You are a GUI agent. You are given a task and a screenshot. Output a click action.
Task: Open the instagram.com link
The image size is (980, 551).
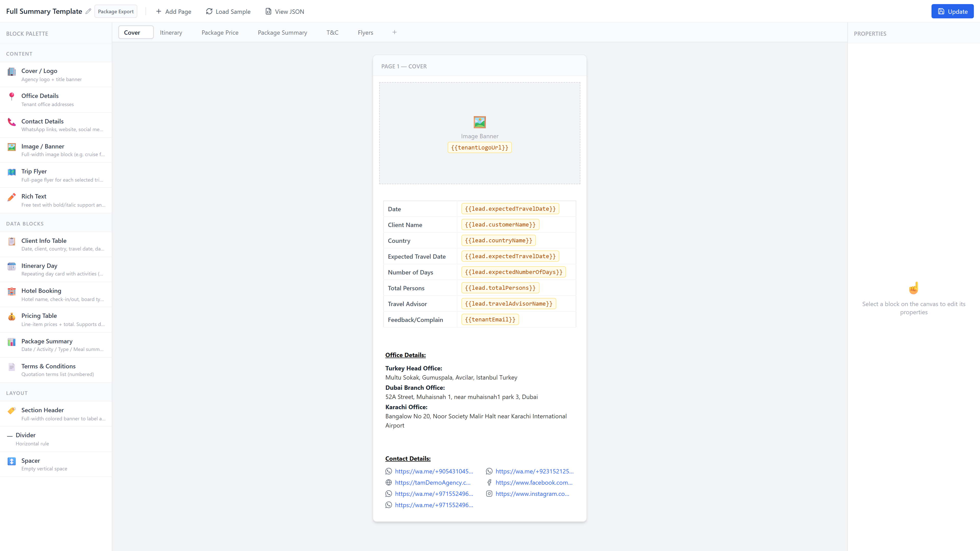[x=532, y=494]
